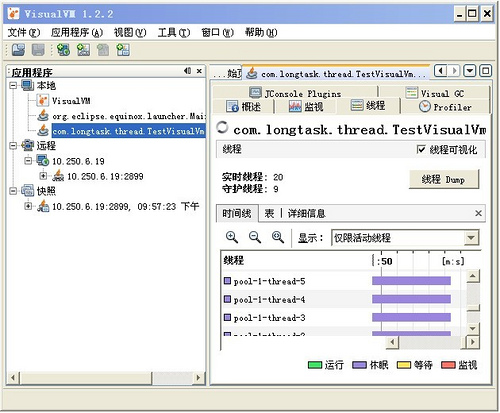Select the VisualVM node in the tree
Image resolution: width=500 pixels, height=413 pixels.
(x=71, y=101)
